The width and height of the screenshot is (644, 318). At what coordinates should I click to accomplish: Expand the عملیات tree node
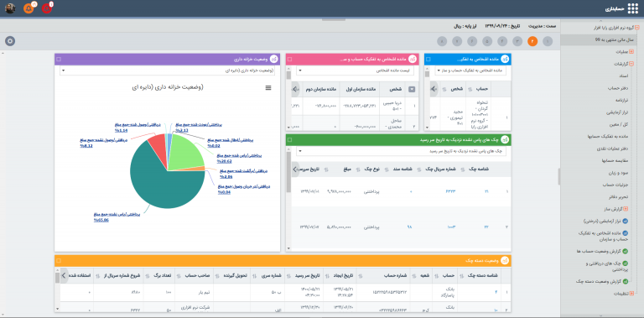(x=631, y=52)
